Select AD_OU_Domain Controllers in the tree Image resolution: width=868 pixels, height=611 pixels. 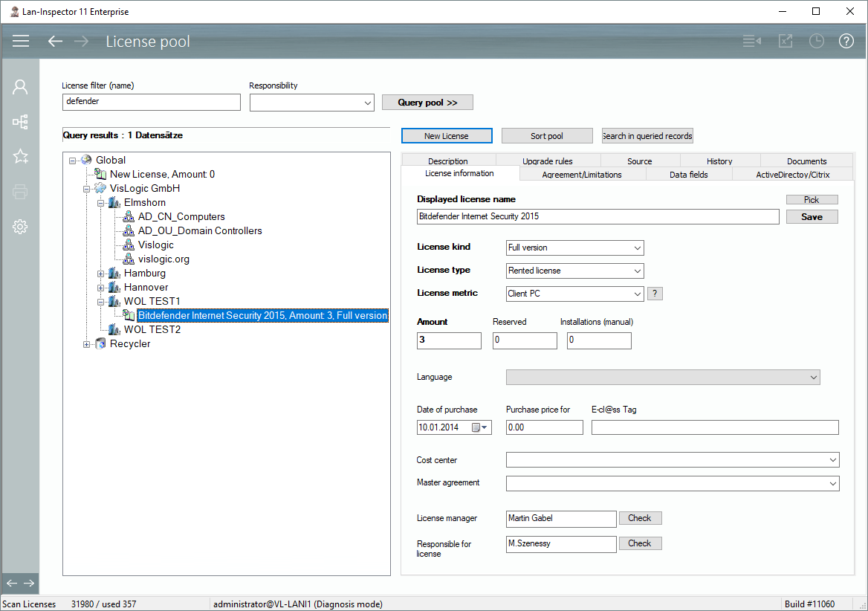199,230
